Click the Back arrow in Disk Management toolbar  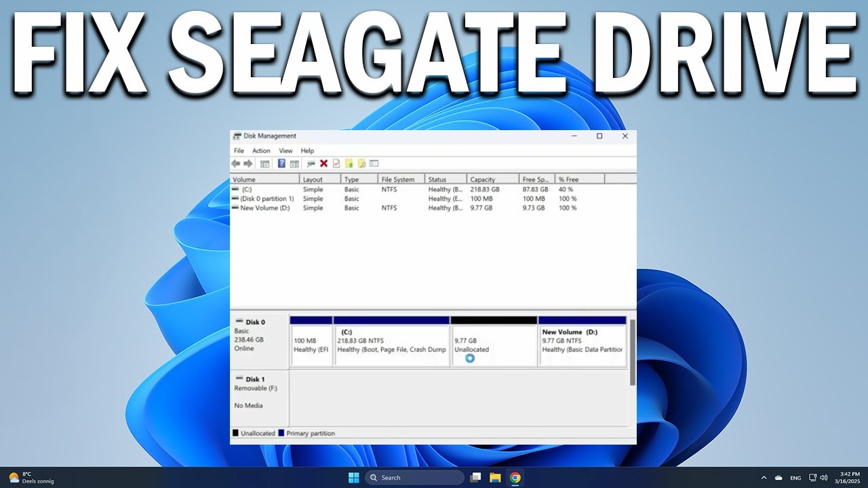click(x=235, y=163)
